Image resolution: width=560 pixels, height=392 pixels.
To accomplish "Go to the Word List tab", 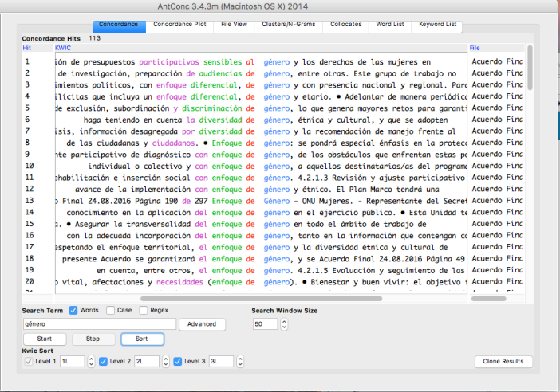I will (x=390, y=25).
